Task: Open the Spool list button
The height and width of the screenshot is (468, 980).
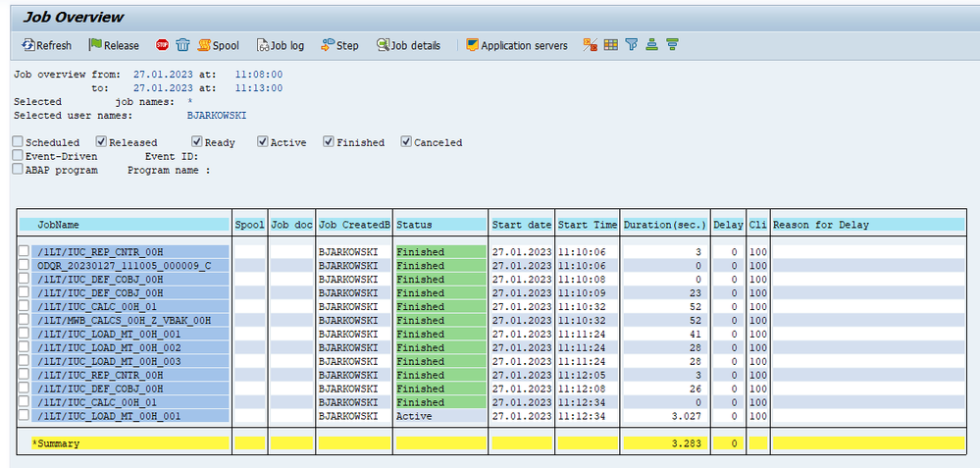Action: [x=219, y=45]
